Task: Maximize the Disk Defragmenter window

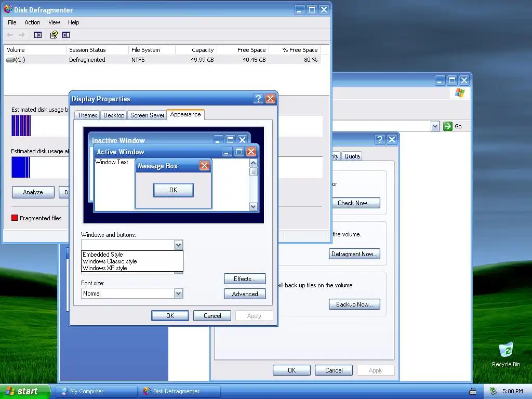Action: click(x=312, y=9)
